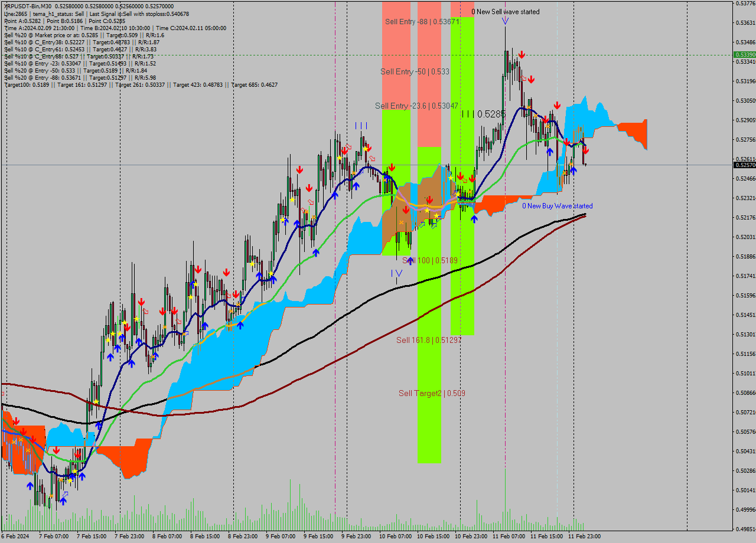Click the 8 Feb 07:00 time label
This screenshot has width=756, height=543.
(167, 537)
